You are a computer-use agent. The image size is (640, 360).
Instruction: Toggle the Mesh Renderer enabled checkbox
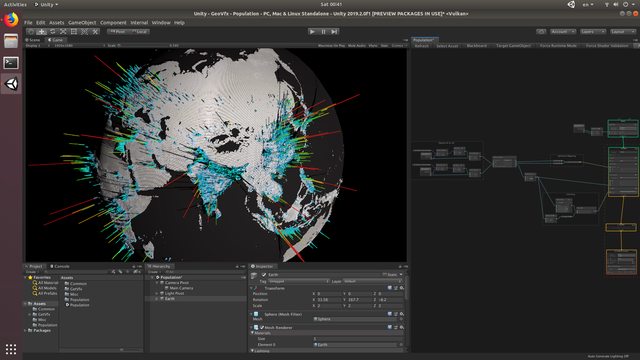[x=262, y=327]
